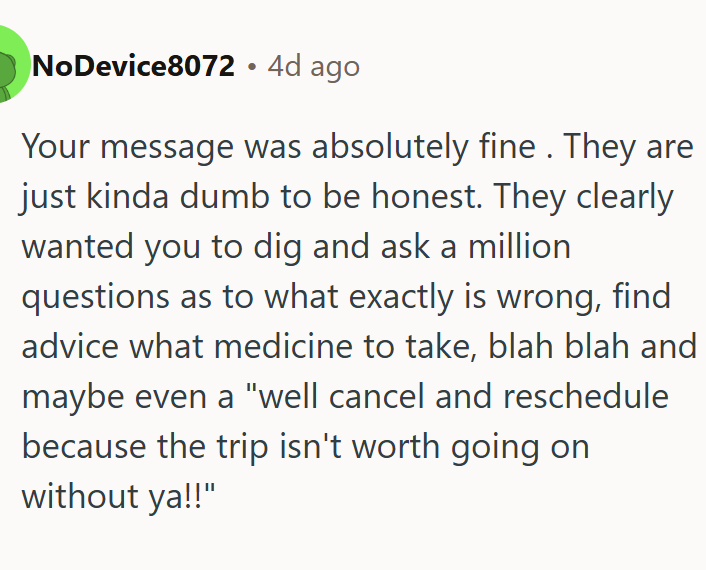
Task: Click the line starting 'maybe even a'
Action: [x=345, y=397]
